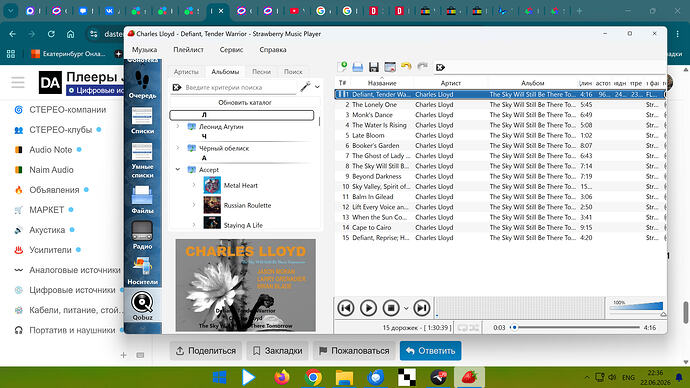Open the Сервис menu
Image resolution: width=690 pixels, height=388 pixels.
tap(231, 50)
